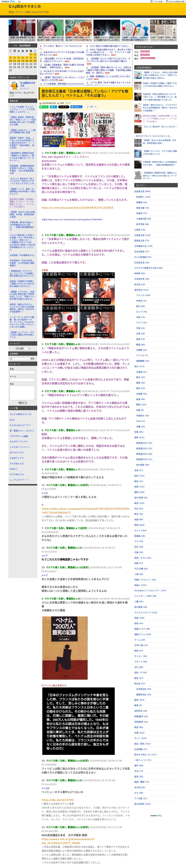Open ブラウザゲーム速報 link

point(19,436)
